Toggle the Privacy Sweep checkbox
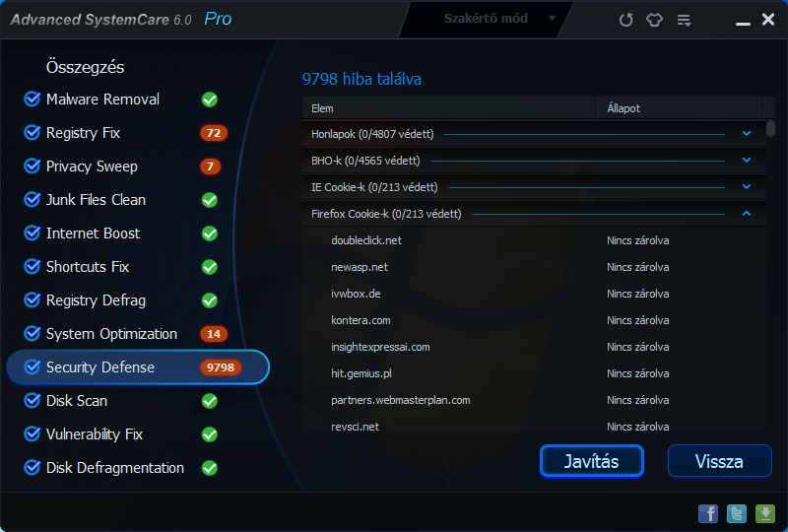Screen dimensions: 788x532 click(33, 166)
